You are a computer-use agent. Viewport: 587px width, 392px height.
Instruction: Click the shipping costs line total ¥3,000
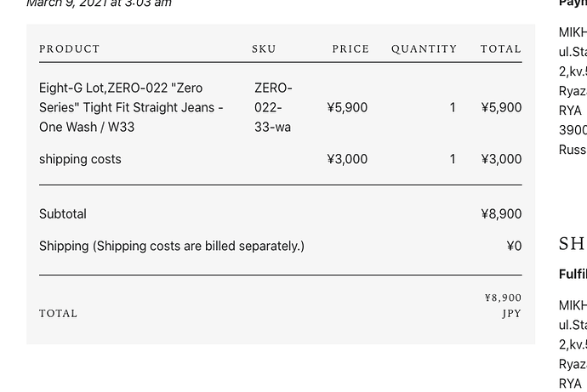coord(501,159)
